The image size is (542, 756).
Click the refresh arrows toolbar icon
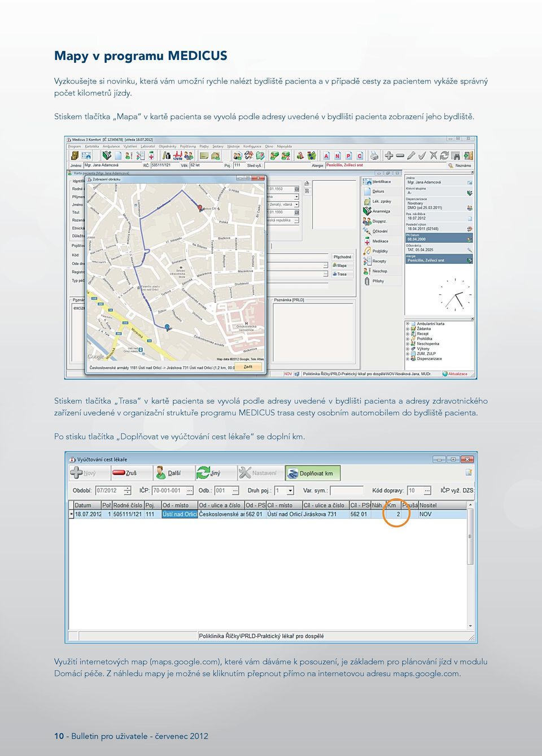tap(444, 155)
